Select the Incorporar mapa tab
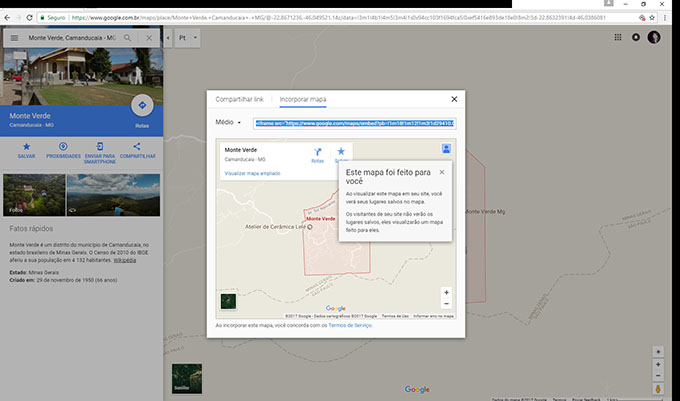The height and width of the screenshot is (401, 680). (x=303, y=100)
